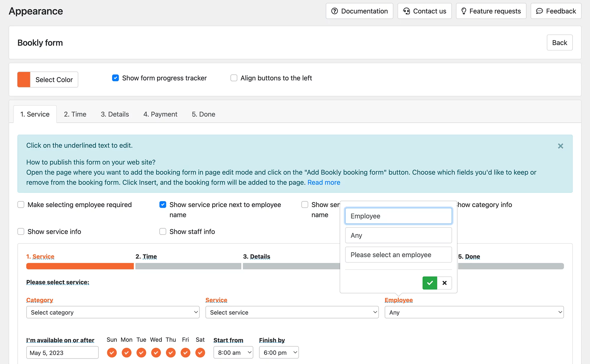This screenshot has width=590, height=364.
Task: Open the Select category dropdown
Action: pyautogui.click(x=113, y=312)
